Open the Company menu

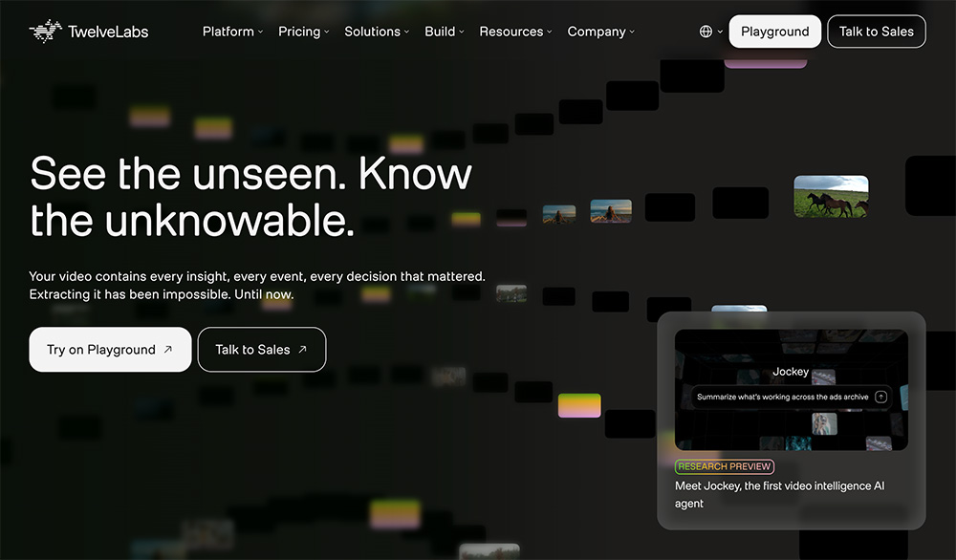[x=601, y=32]
